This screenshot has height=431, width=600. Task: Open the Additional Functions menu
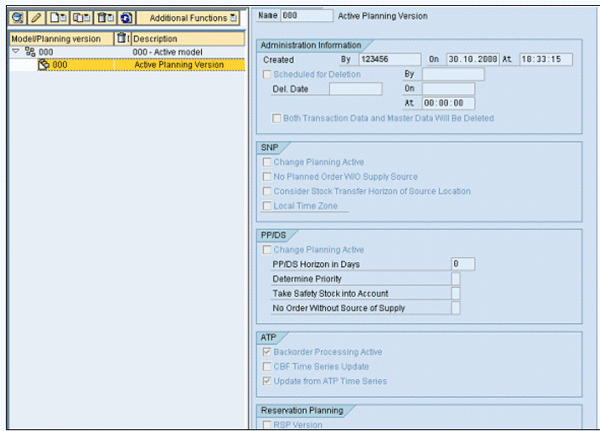[192, 18]
